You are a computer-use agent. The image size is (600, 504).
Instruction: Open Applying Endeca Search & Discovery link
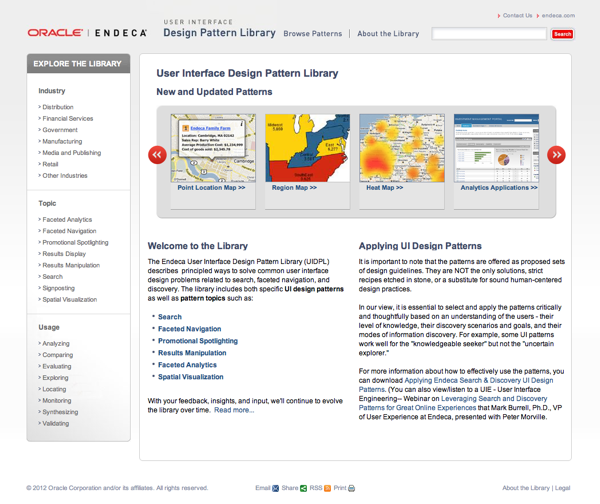point(456,385)
